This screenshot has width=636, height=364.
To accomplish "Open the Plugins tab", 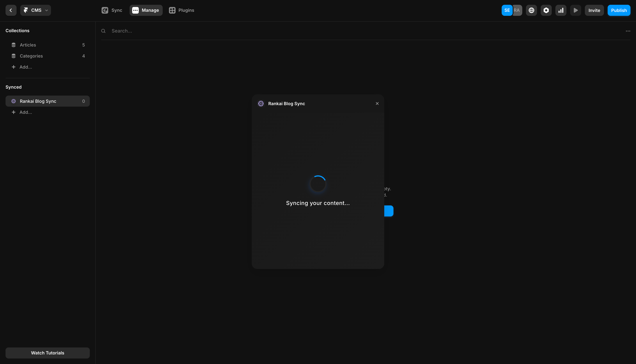I will (x=182, y=10).
